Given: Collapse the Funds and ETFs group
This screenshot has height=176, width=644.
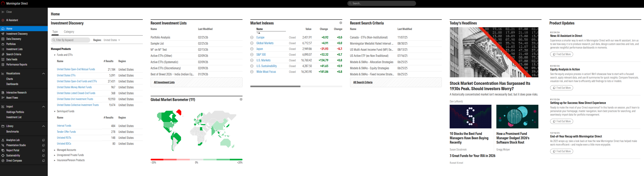Looking at the screenshot, I should [55, 55].
